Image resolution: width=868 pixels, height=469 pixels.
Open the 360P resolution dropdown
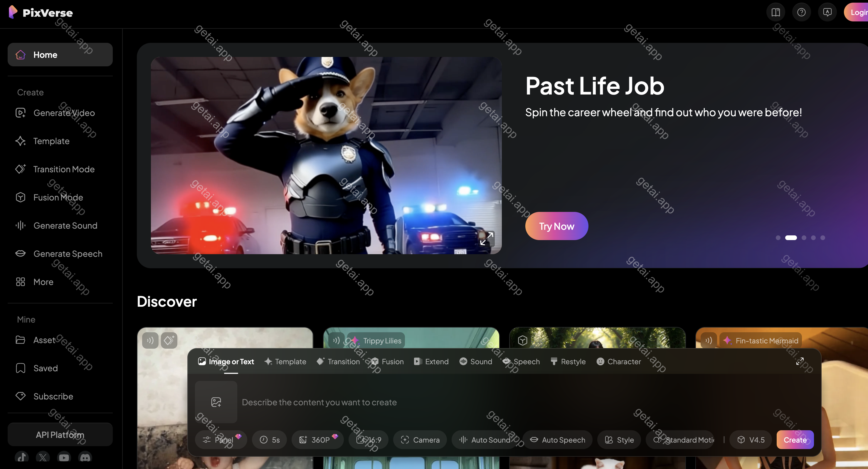point(317,440)
